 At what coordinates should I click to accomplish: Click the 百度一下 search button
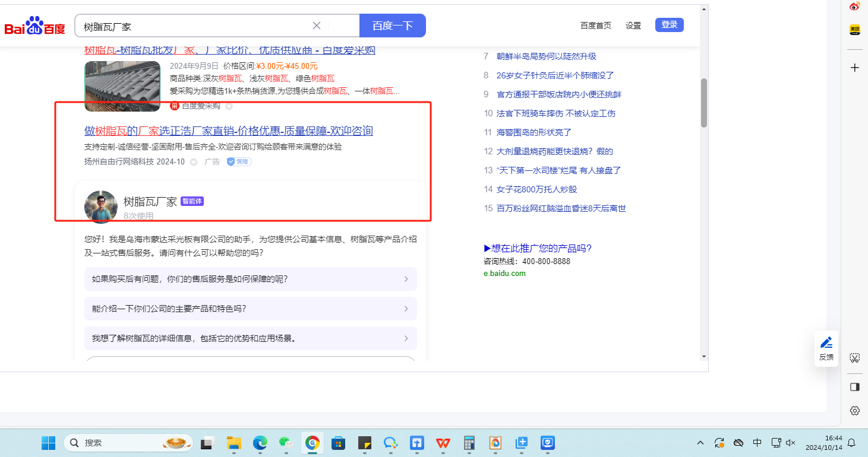[392, 26]
